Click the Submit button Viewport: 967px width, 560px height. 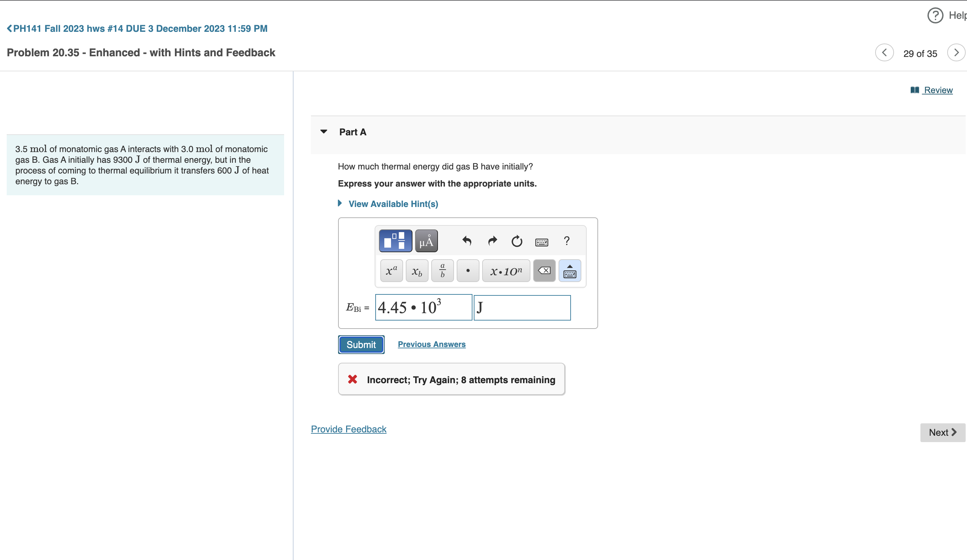point(361,344)
